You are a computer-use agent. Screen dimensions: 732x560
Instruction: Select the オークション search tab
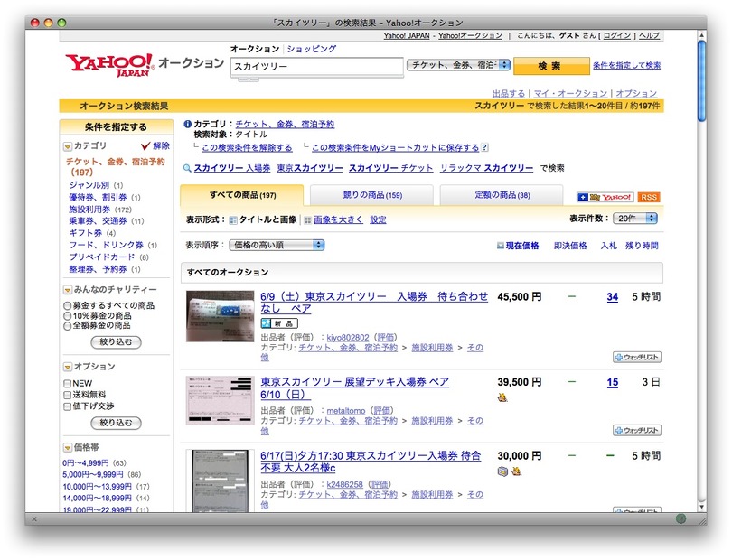(255, 49)
